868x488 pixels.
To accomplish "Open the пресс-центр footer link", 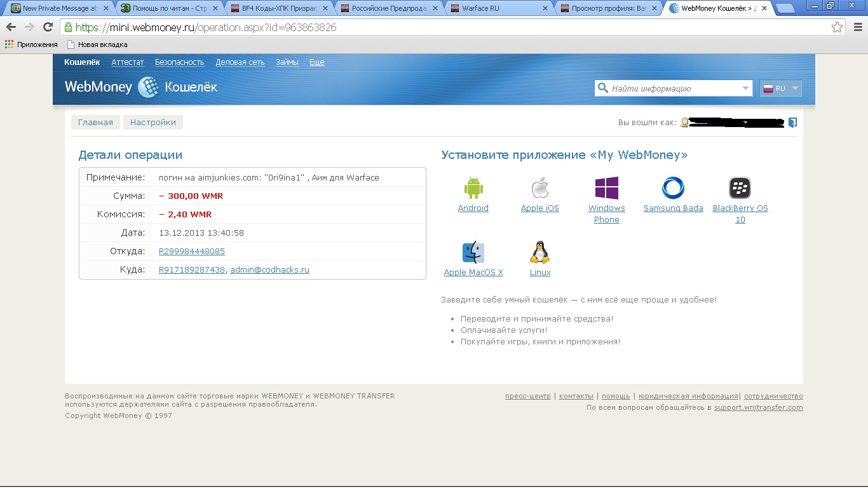I will click(528, 396).
